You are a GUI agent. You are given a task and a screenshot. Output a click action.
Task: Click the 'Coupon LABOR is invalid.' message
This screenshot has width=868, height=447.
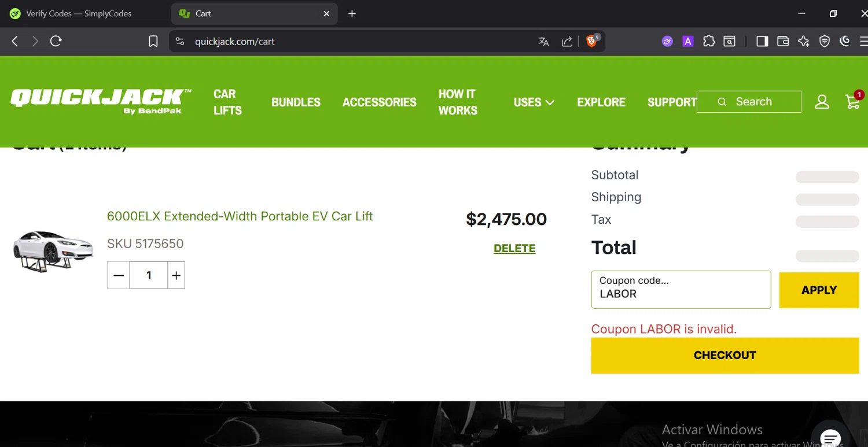[x=664, y=329]
